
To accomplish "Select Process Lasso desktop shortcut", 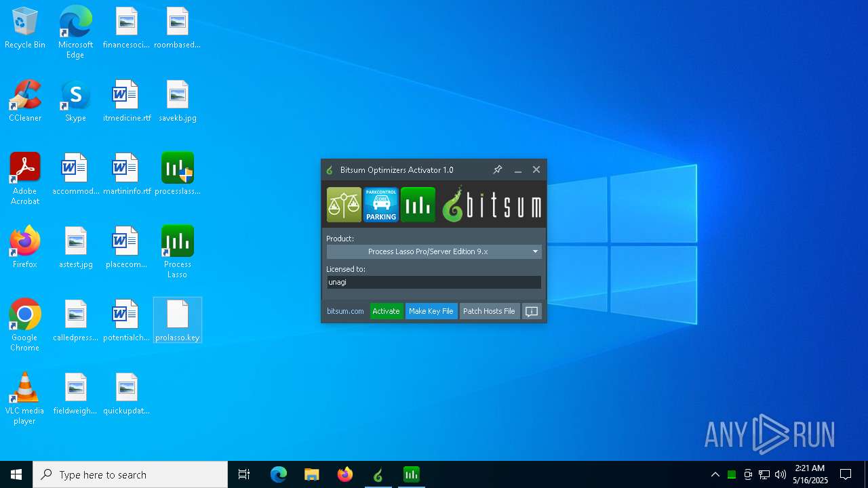I will (178, 252).
